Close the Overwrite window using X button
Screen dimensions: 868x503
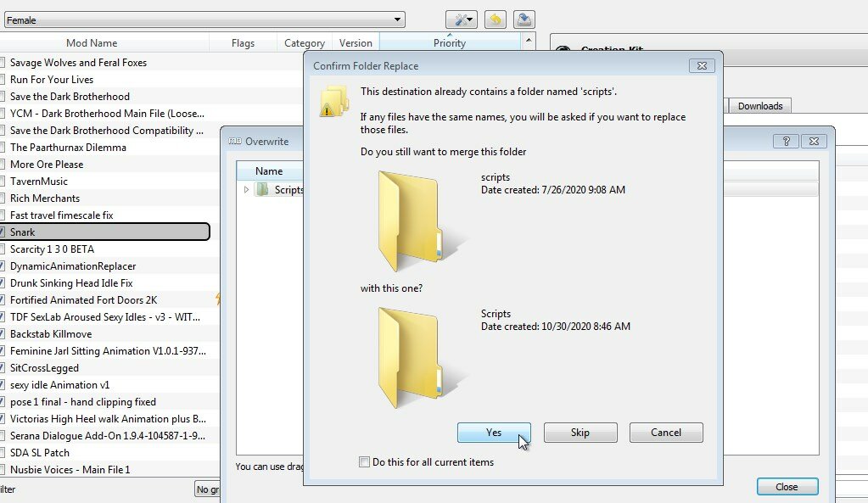click(x=814, y=141)
